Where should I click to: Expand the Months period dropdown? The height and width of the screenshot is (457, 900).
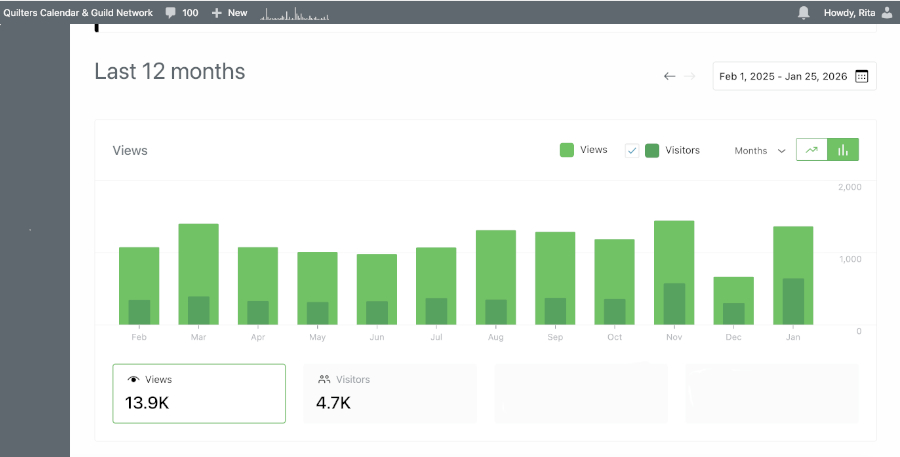pos(760,151)
